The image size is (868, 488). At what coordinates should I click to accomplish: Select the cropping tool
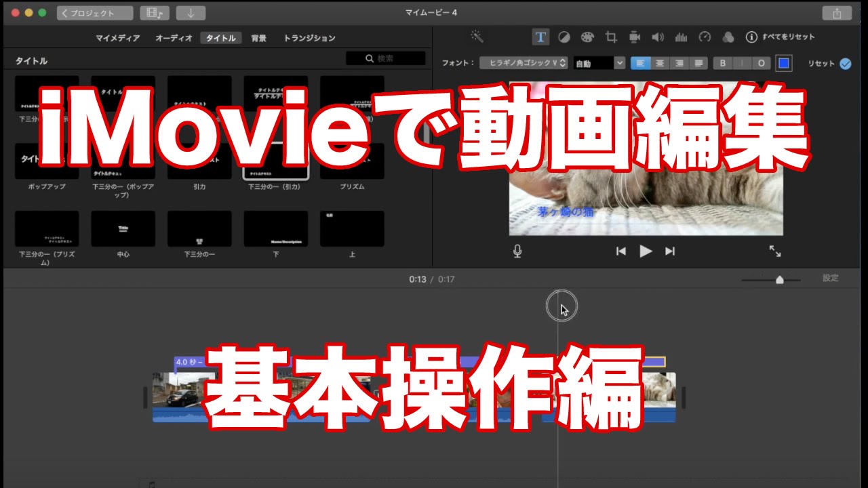coord(612,37)
